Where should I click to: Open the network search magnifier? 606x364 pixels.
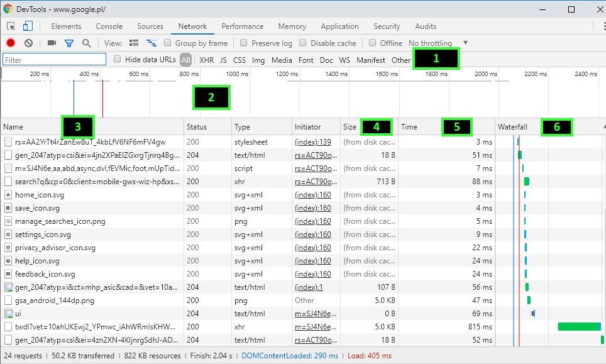pos(87,43)
